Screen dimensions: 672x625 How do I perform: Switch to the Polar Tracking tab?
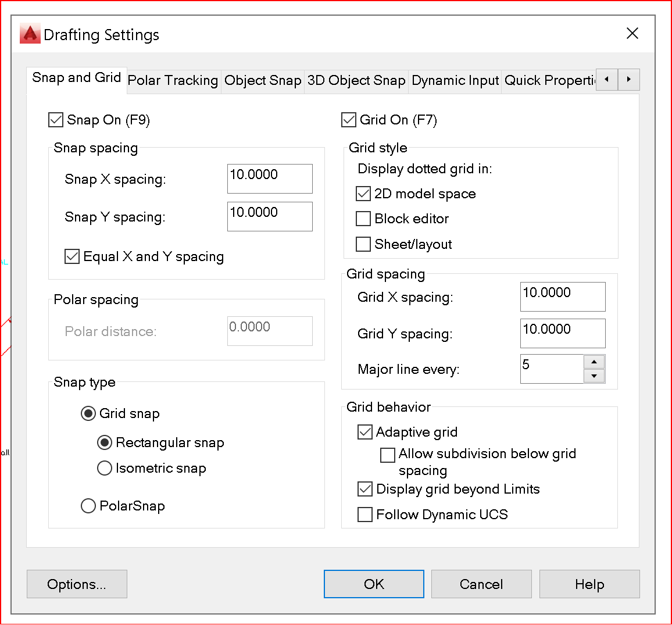(173, 81)
